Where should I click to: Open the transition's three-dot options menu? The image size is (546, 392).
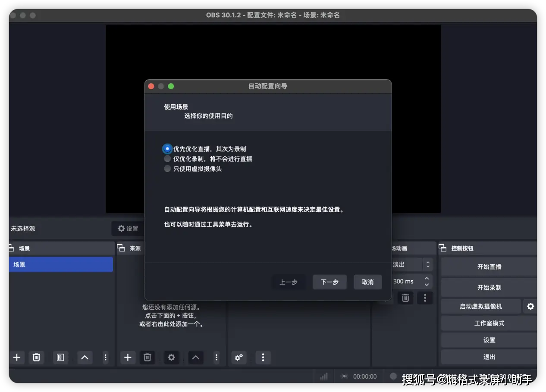(425, 298)
